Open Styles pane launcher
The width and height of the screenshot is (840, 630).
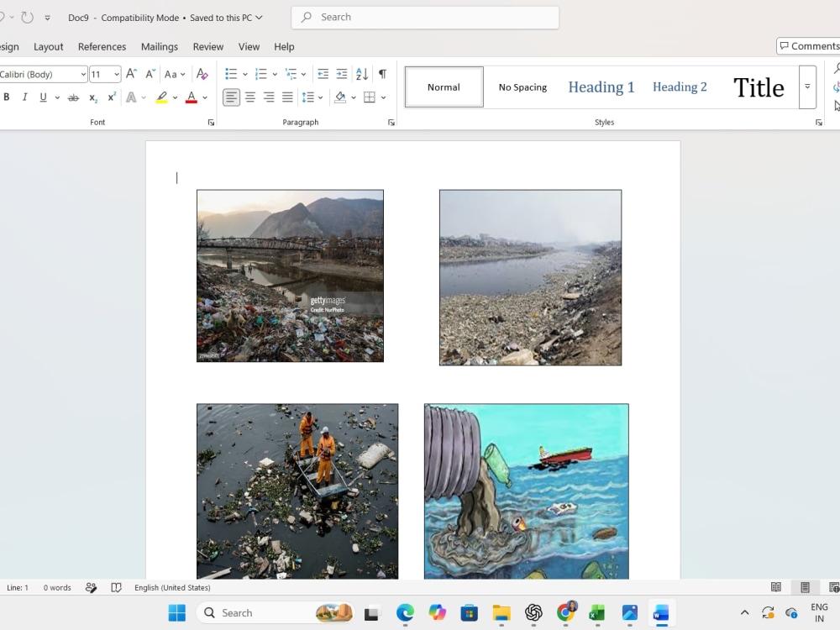[x=818, y=123]
